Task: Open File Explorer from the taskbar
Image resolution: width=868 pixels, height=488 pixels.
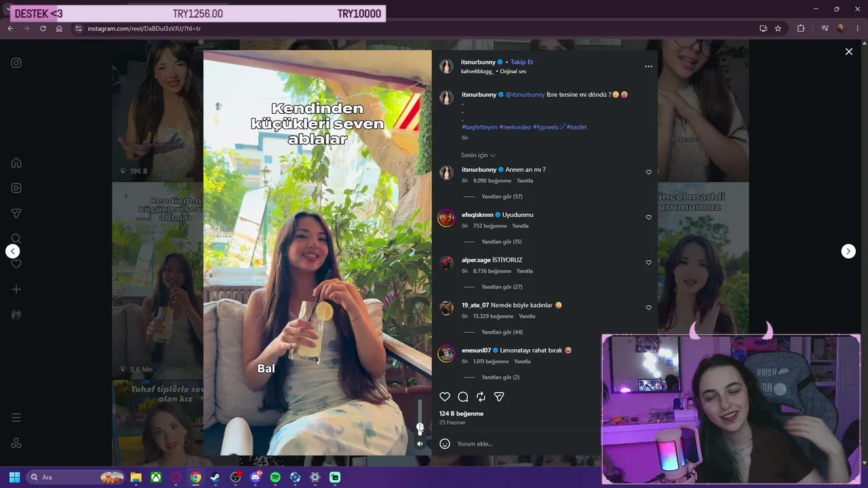Action: (x=136, y=477)
